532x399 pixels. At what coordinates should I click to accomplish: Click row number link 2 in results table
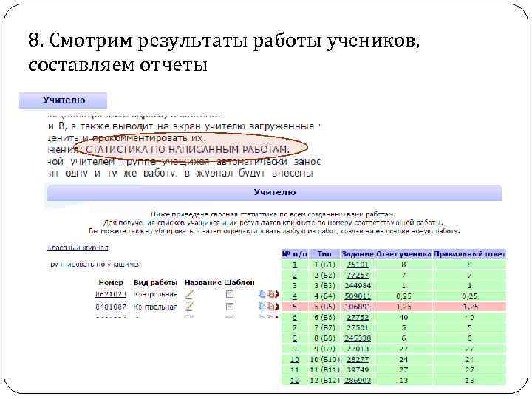[x=295, y=275]
